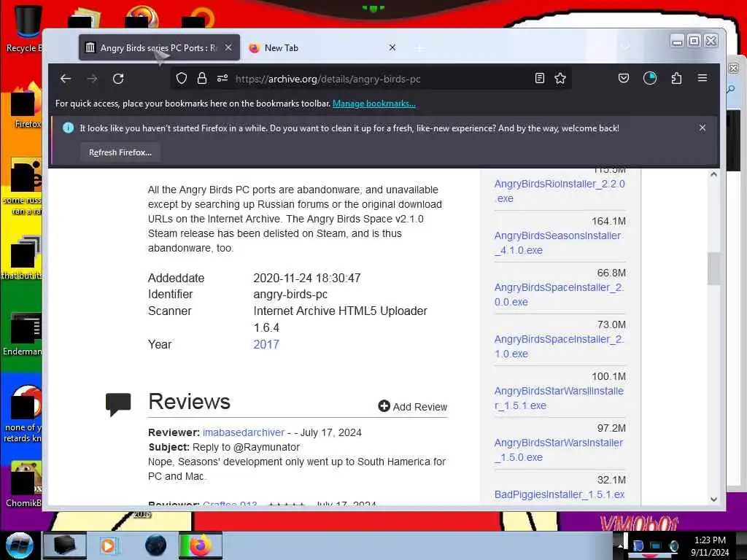Click the info icon in notification bar
747x560 pixels.
tap(68, 128)
